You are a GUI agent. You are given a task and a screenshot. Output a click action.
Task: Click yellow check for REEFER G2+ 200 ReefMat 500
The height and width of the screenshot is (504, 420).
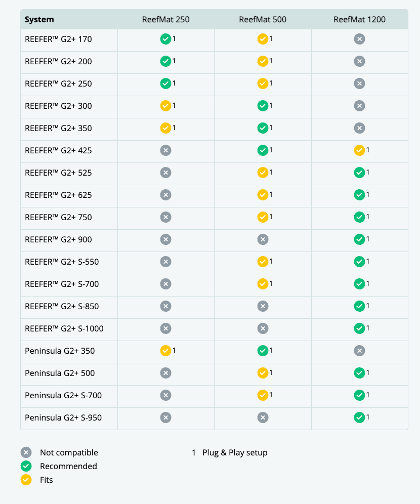click(x=263, y=61)
